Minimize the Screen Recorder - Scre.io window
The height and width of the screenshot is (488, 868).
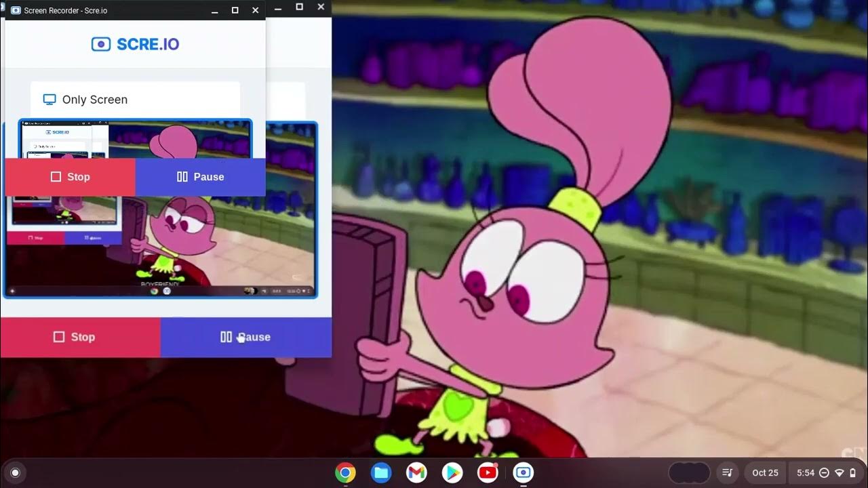coord(215,10)
